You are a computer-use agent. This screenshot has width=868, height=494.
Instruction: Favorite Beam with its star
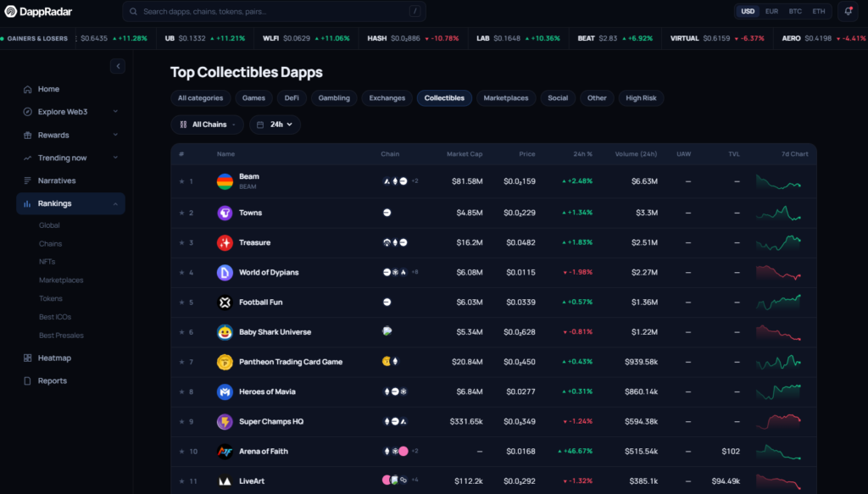pyautogui.click(x=181, y=181)
